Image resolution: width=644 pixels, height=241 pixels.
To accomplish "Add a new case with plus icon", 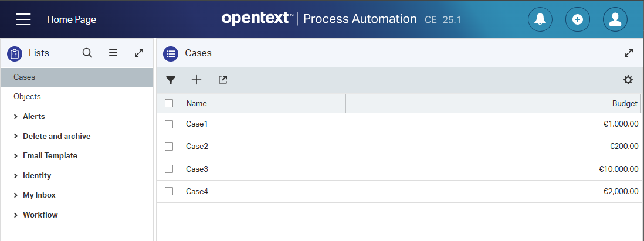I will (196, 80).
